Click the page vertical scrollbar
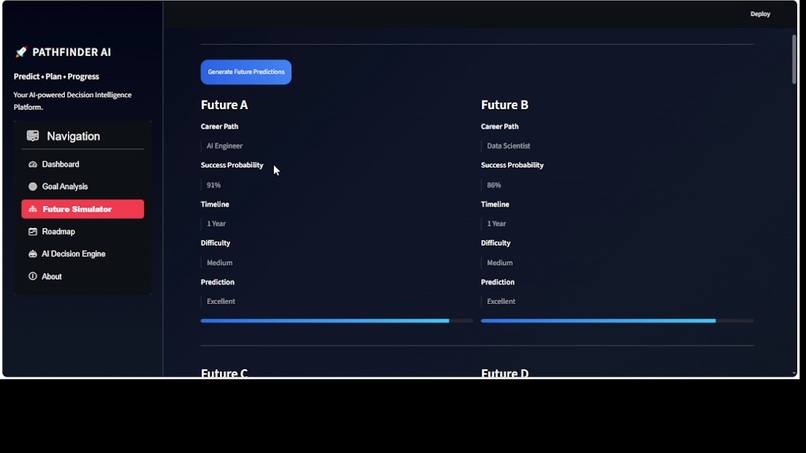 (794, 59)
